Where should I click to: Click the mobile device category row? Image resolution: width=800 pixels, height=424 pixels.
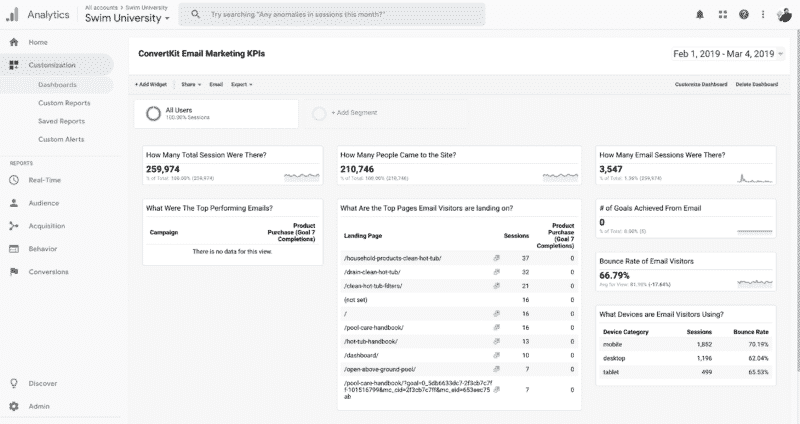pyautogui.click(x=686, y=344)
